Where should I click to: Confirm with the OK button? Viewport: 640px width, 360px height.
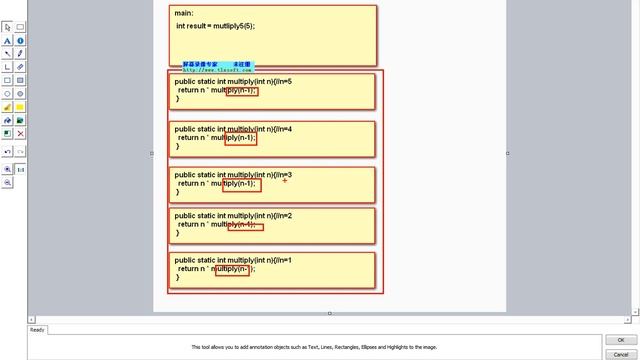(621, 340)
